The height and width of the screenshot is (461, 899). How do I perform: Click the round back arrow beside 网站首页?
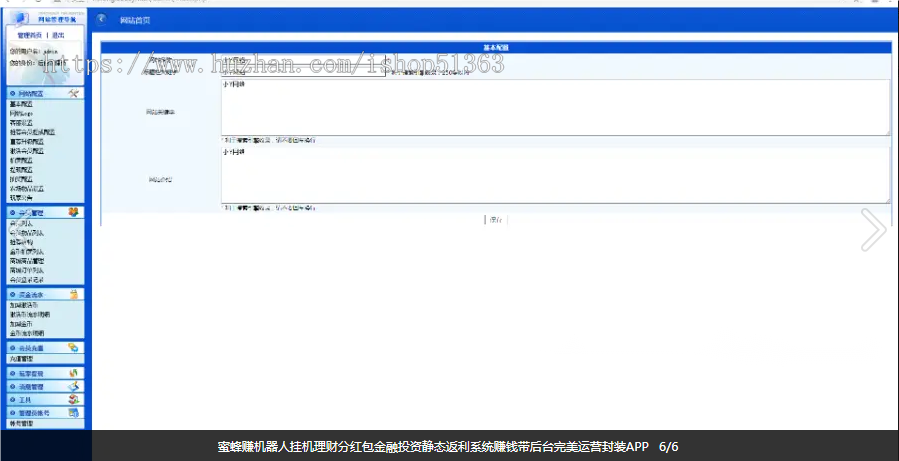[101, 19]
